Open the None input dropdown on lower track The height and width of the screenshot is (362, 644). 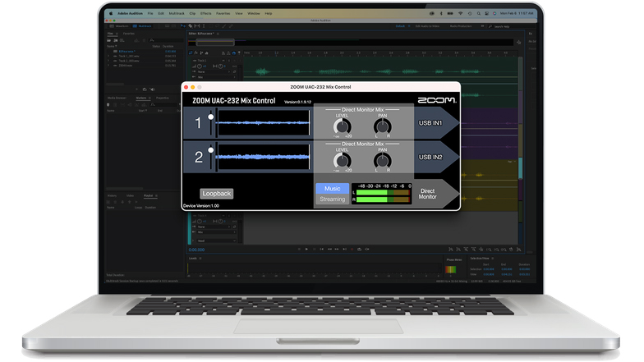tap(214, 227)
